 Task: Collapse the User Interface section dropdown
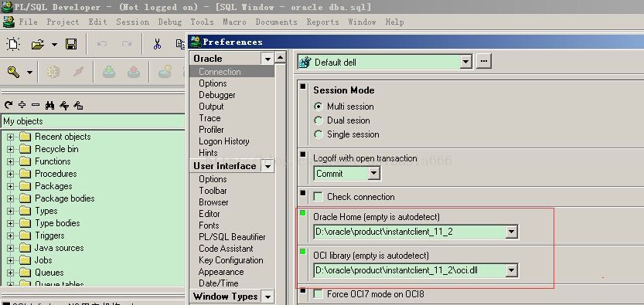coord(267,166)
